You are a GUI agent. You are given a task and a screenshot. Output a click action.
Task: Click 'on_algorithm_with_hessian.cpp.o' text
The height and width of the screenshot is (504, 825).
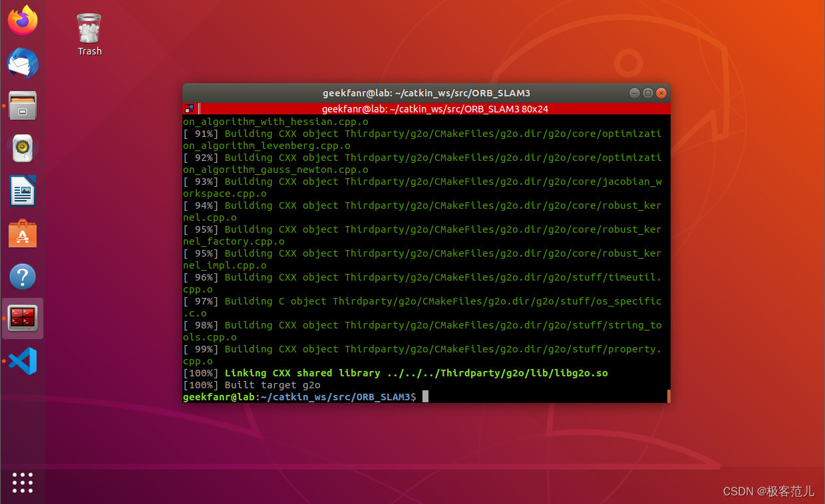(x=275, y=122)
